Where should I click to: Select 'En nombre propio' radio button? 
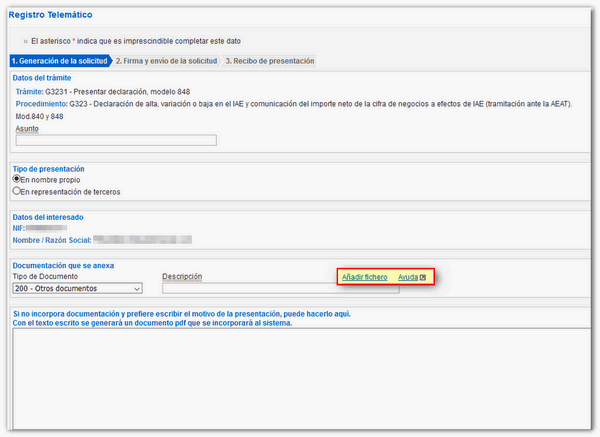[17, 179]
